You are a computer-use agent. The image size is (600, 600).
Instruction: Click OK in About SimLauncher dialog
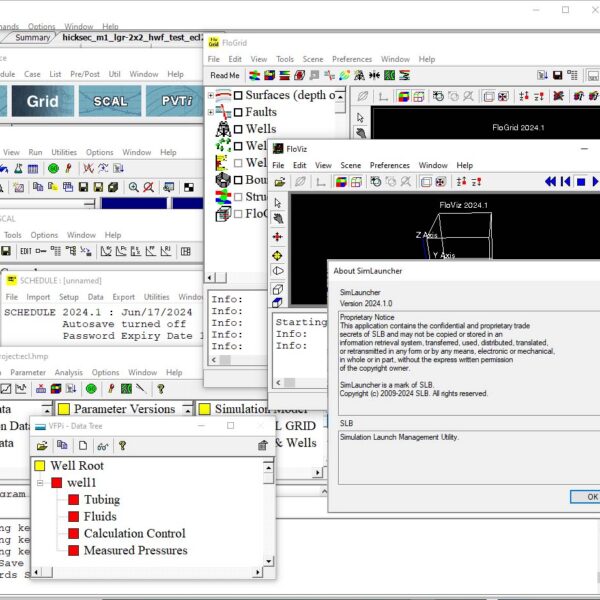pyautogui.click(x=585, y=497)
